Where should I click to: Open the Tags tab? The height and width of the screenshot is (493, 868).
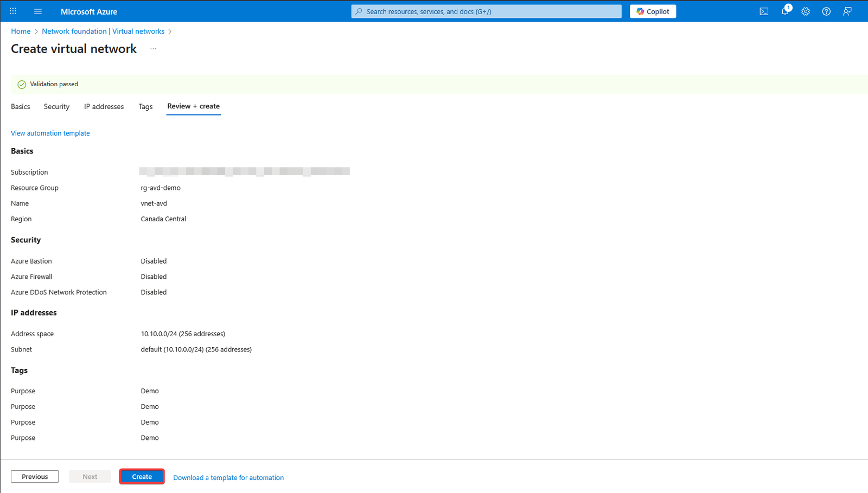click(x=145, y=107)
